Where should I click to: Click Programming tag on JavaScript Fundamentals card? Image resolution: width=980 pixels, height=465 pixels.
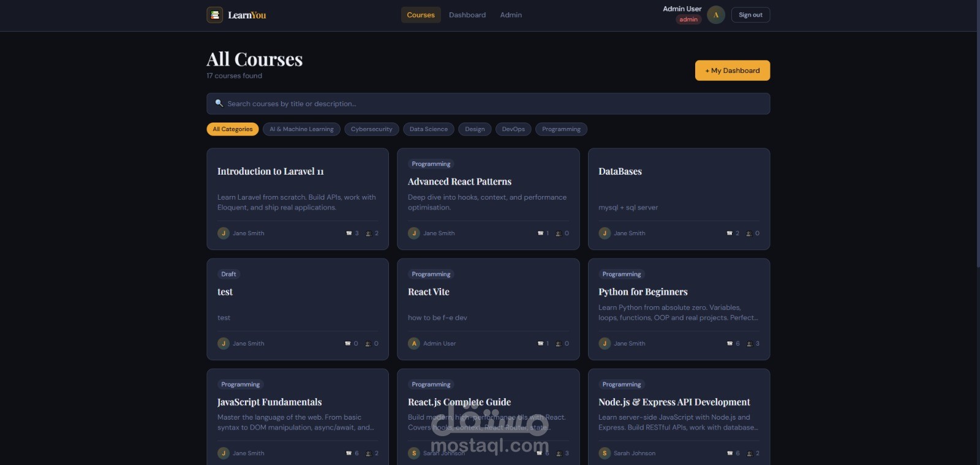241,384
